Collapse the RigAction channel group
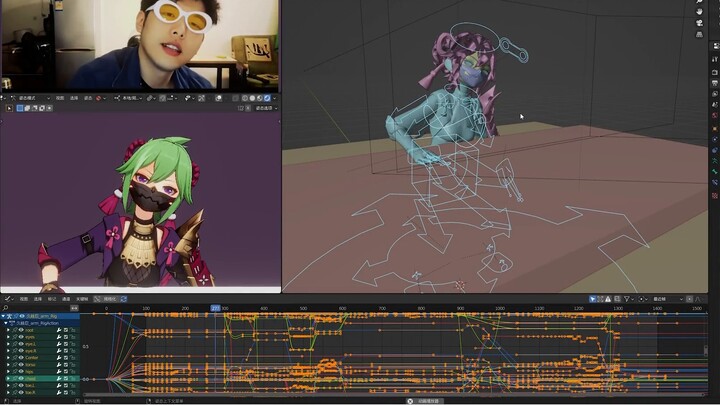The height and width of the screenshot is (405, 720). 6,323
